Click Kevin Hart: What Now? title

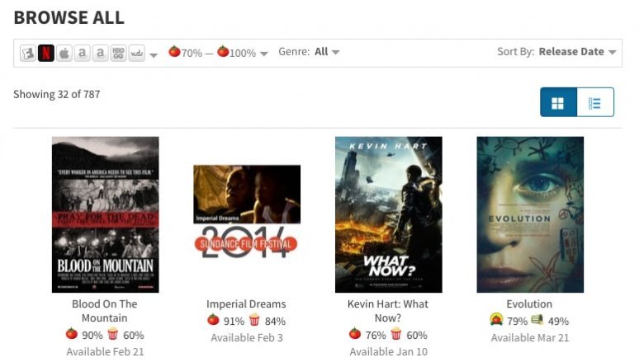click(x=388, y=311)
